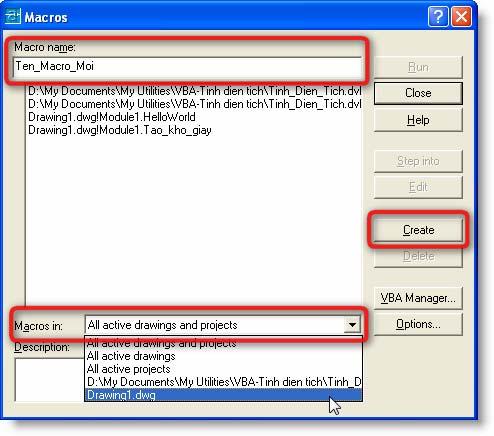Select Drawing1.dwg!Module1.HelloWorld macro
This screenshot has height=436, width=494.
(112, 117)
